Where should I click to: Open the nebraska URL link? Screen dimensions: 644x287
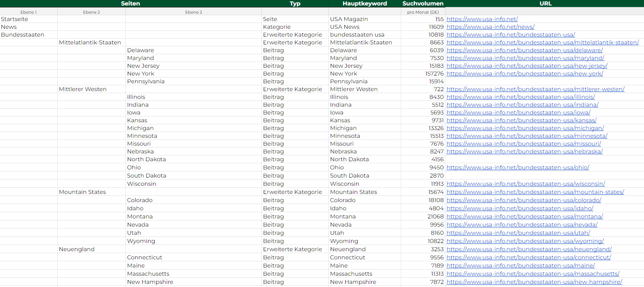[x=524, y=151]
